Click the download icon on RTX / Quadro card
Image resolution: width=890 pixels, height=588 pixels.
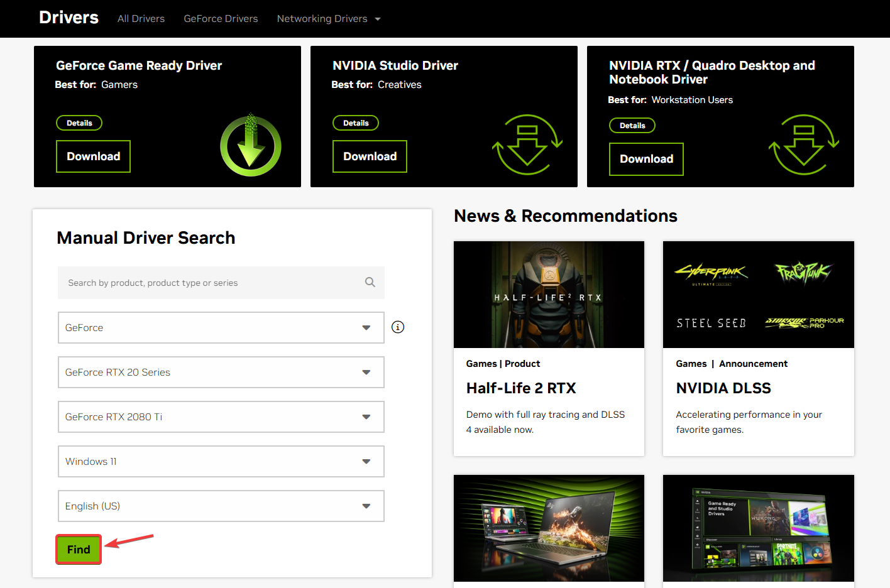coord(805,146)
